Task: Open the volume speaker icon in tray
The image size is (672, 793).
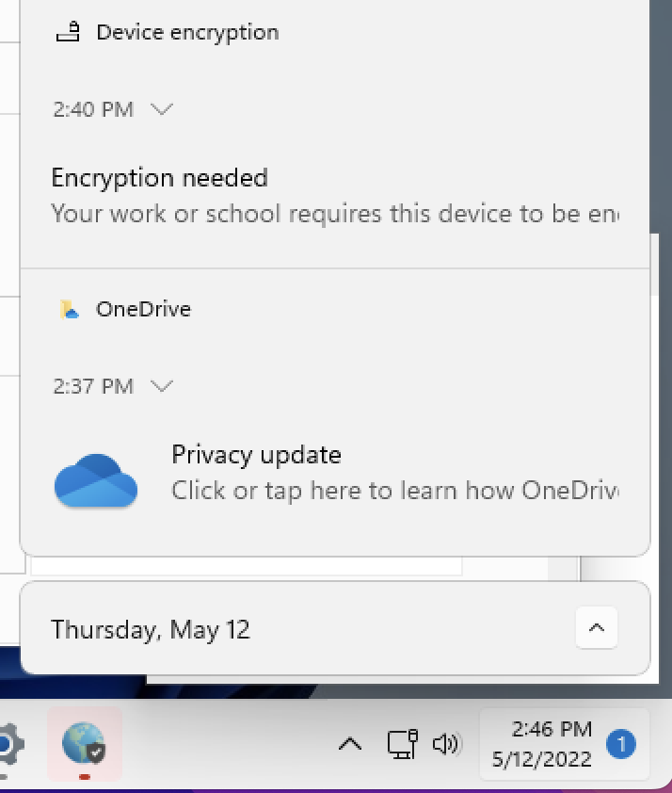Action: (446, 744)
